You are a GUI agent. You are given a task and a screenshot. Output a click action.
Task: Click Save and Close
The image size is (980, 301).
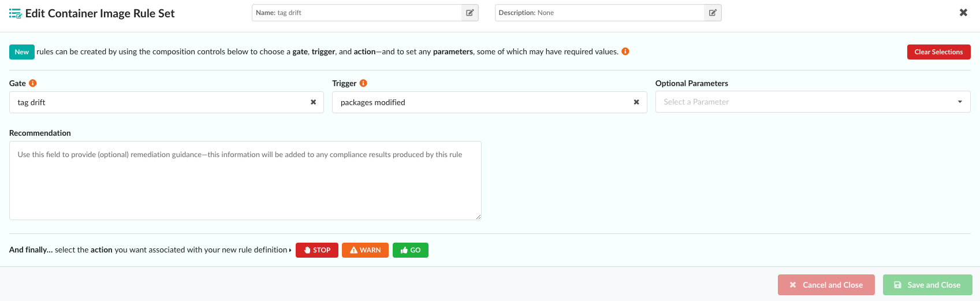pyautogui.click(x=927, y=285)
